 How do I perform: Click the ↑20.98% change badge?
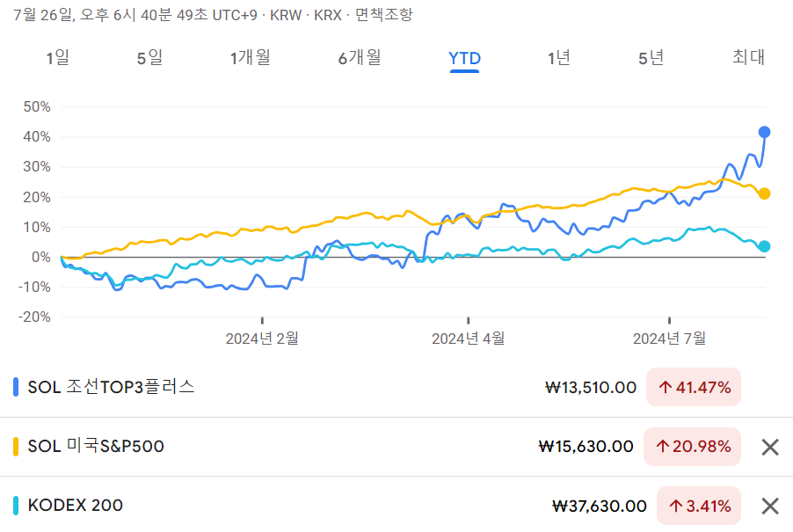(x=693, y=447)
